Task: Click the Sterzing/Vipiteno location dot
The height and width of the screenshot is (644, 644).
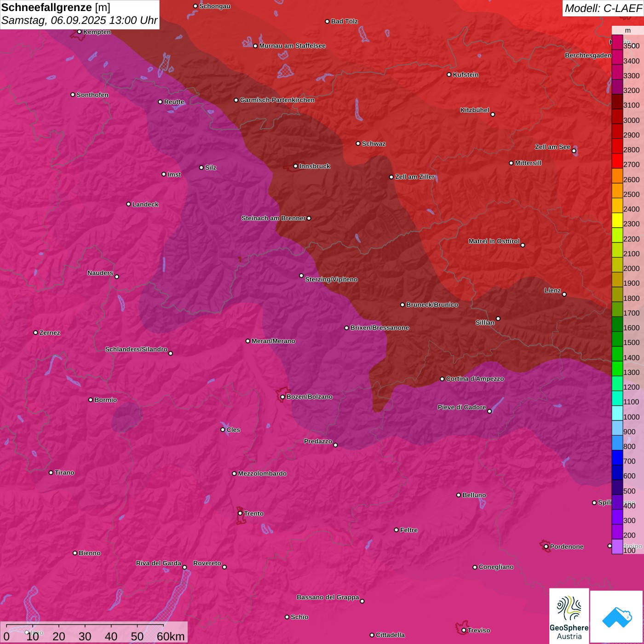Action: (301, 276)
